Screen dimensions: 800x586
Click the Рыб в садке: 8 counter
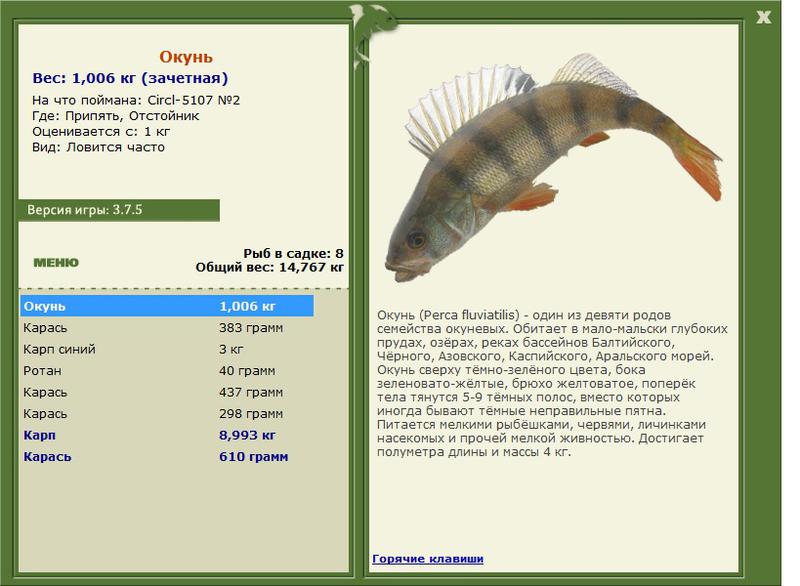pos(293,253)
